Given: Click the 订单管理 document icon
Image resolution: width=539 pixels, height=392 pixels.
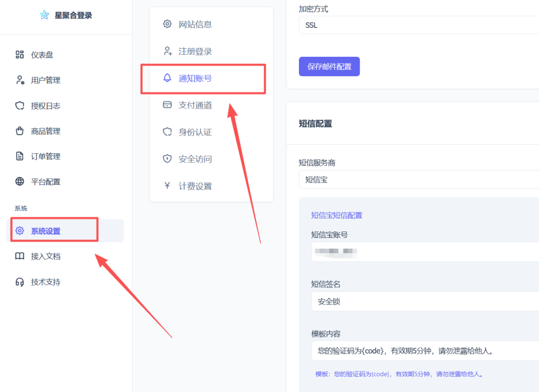Looking at the screenshot, I should pyautogui.click(x=19, y=156).
